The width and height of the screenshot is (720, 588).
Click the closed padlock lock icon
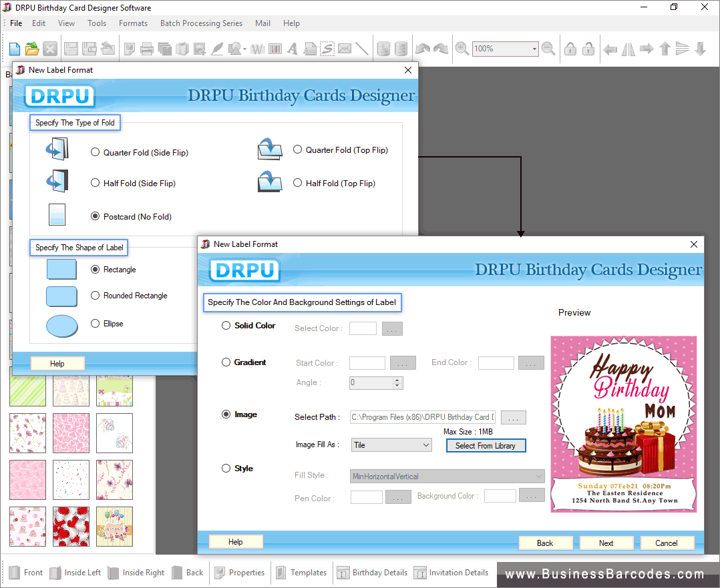pos(570,49)
